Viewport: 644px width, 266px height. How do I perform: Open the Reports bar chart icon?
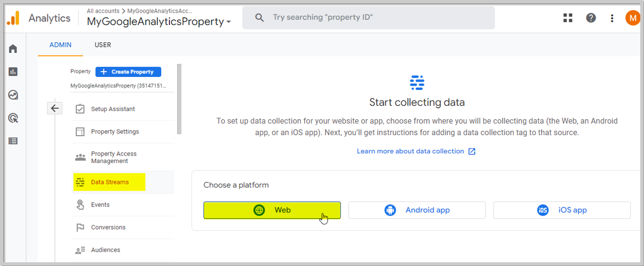[13, 72]
